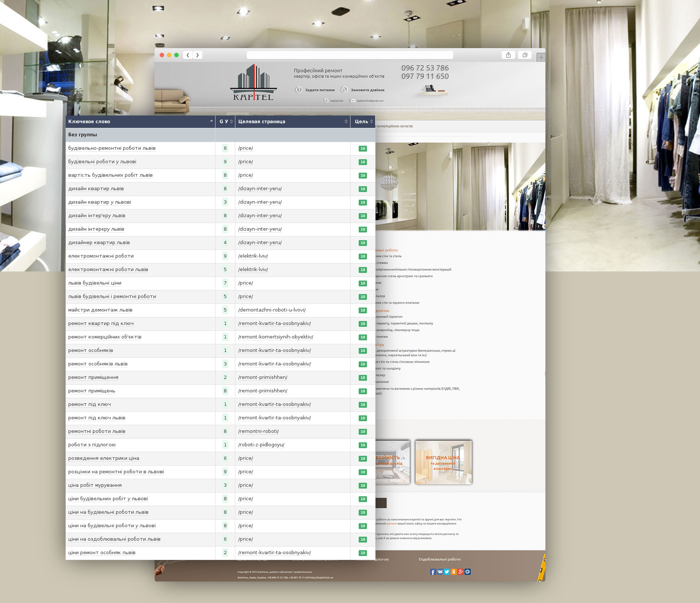Click the browser show-tabs icon
Screen dimensions: 700x603
coord(525,55)
